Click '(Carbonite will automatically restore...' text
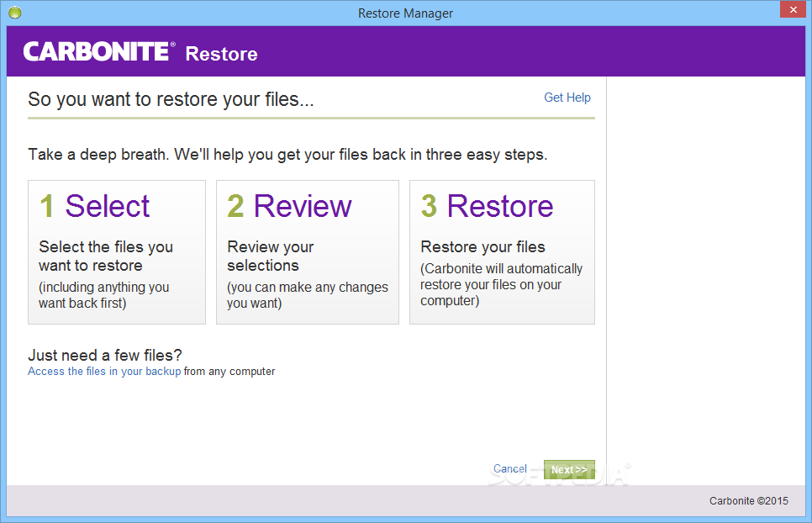 501,284
